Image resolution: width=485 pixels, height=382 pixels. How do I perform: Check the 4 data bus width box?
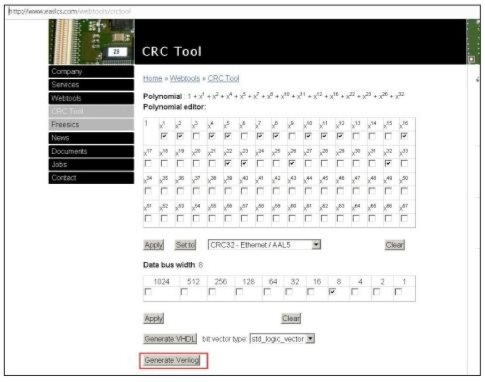pos(355,292)
